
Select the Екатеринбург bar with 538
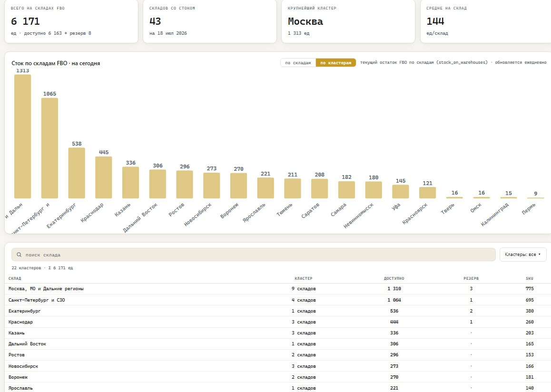click(x=77, y=173)
